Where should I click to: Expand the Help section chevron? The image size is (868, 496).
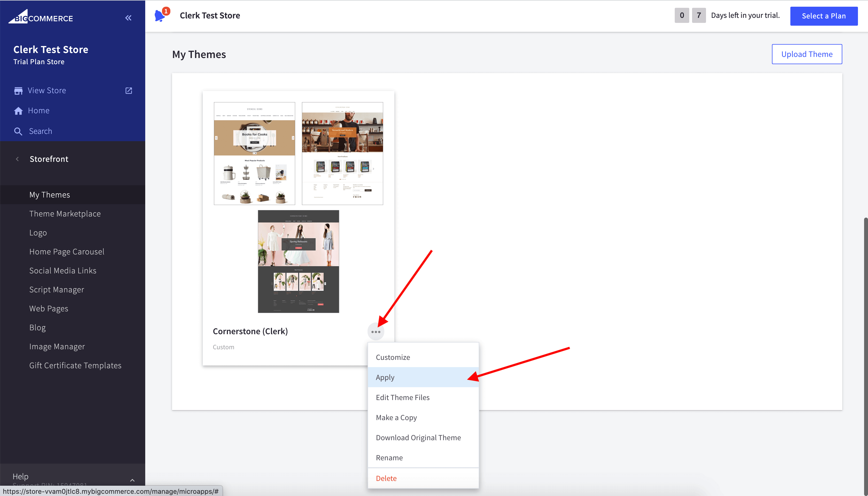coord(132,480)
